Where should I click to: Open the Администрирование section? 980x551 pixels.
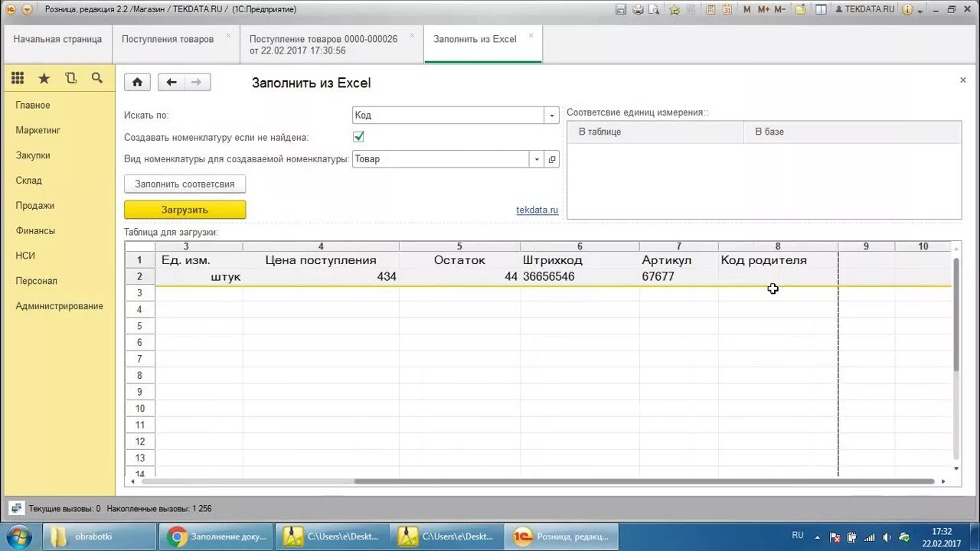[60, 306]
